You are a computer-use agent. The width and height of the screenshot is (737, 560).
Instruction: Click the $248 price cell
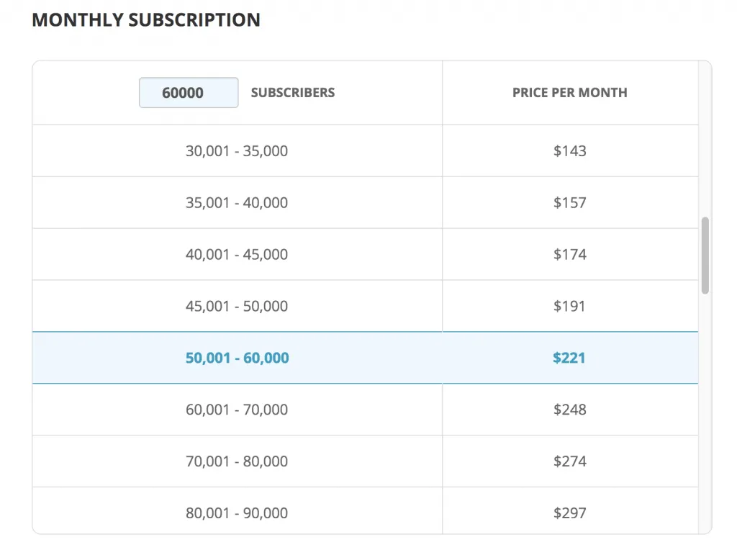pyautogui.click(x=570, y=410)
